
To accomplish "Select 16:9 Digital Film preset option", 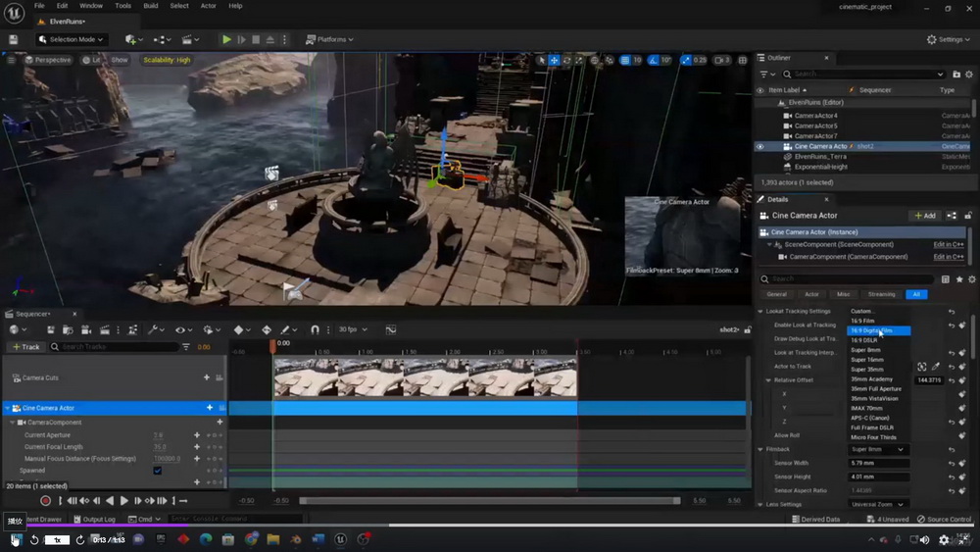I will [x=878, y=330].
